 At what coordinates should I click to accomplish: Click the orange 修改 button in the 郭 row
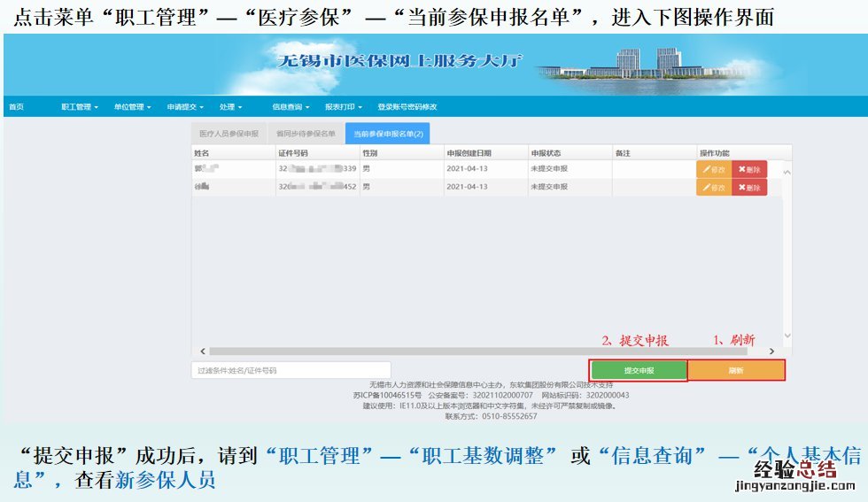click(714, 169)
